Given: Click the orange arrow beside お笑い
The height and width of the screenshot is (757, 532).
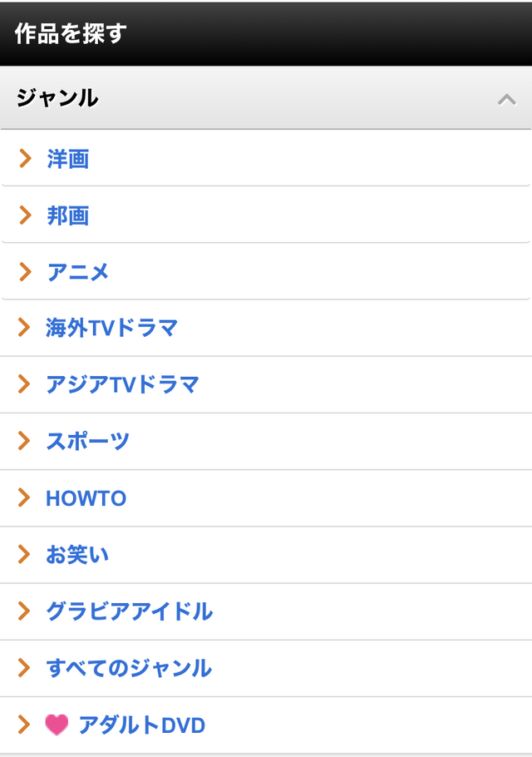Looking at the screenshot, I should (25, 554).
